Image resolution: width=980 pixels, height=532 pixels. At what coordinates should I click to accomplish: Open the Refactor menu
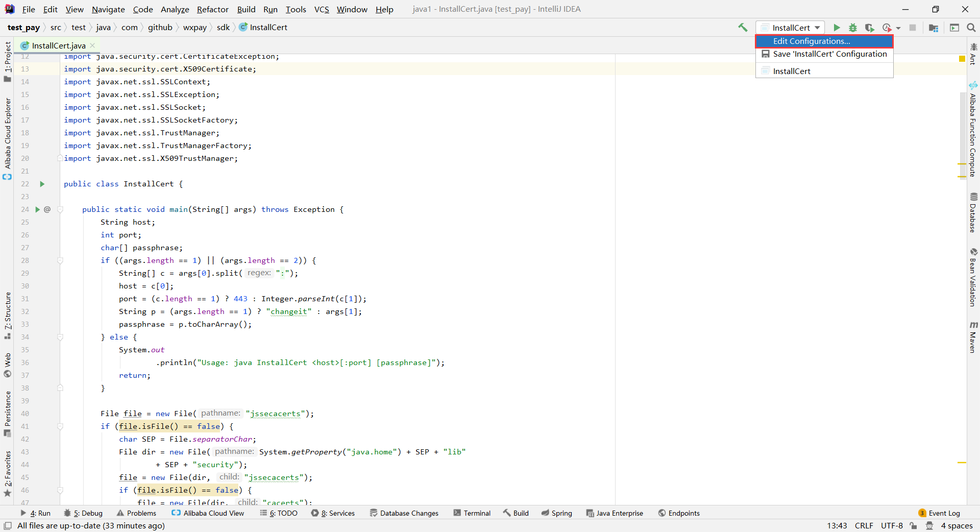[x=212, y=9]
